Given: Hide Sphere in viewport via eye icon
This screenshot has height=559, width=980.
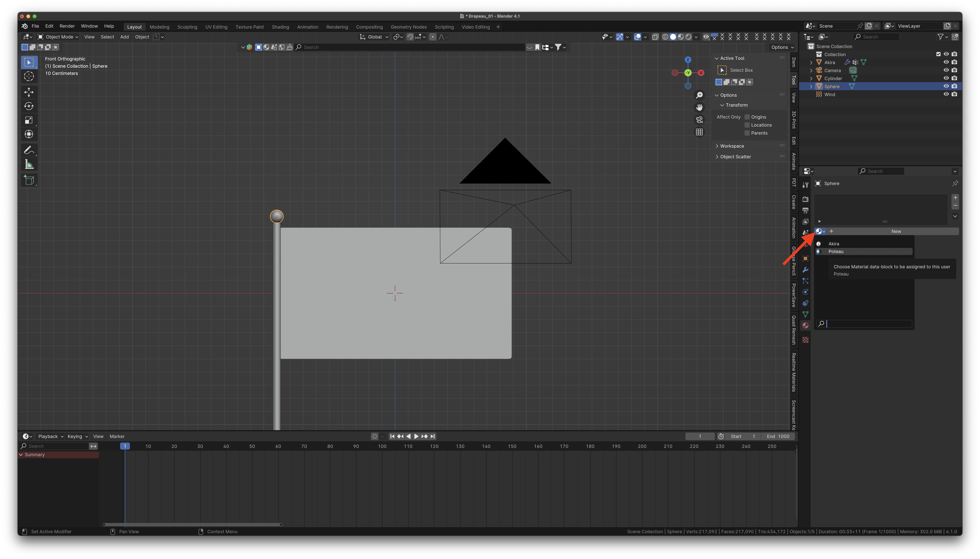Looking at the screenshot, I should pyautogui.click(x=946, y=86).
